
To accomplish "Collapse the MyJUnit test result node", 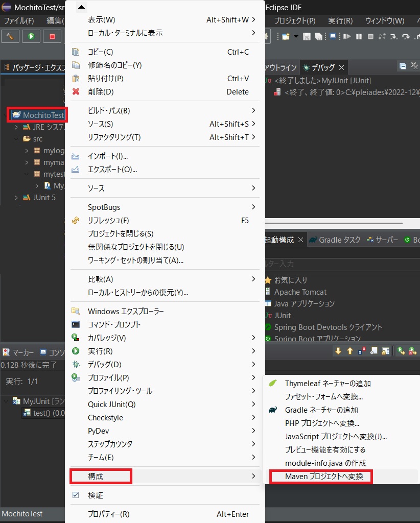I will point(6,401).
